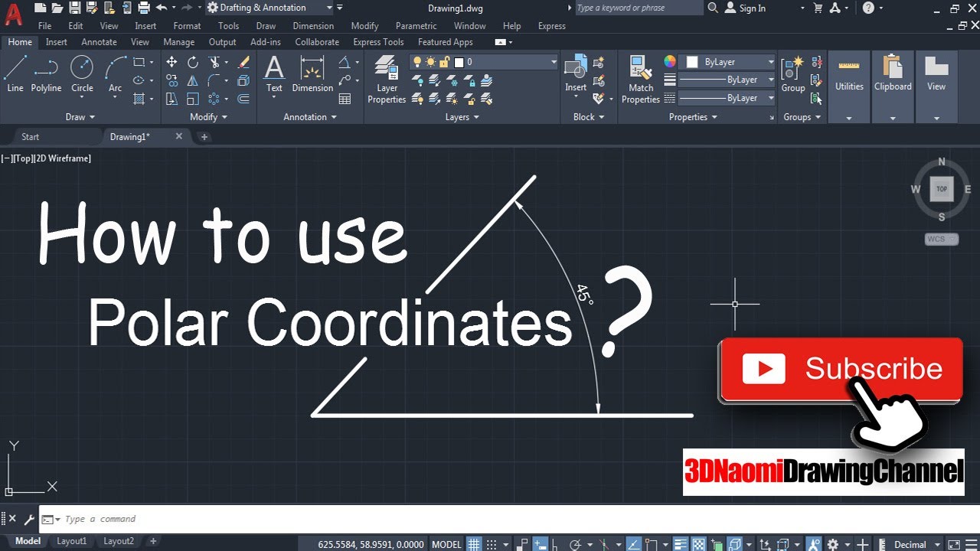Click the Table icon in Annotation
The height and width of the screenshot is (551, 980).
point(345,99)
